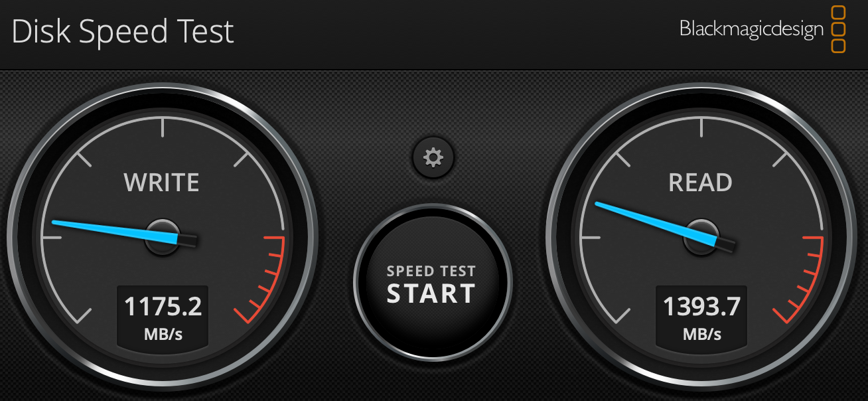The height and width of the screenshot is (401, 868).
Task: Click the read gauge needle hub
Action: pyautogui.click(x=701, y=236)
